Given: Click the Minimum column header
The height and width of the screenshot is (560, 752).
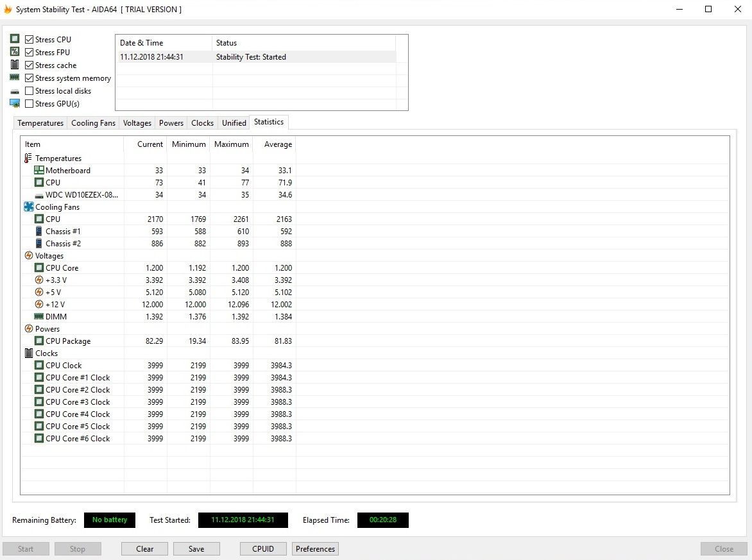Looking at the screenshot, I should 189,144.
